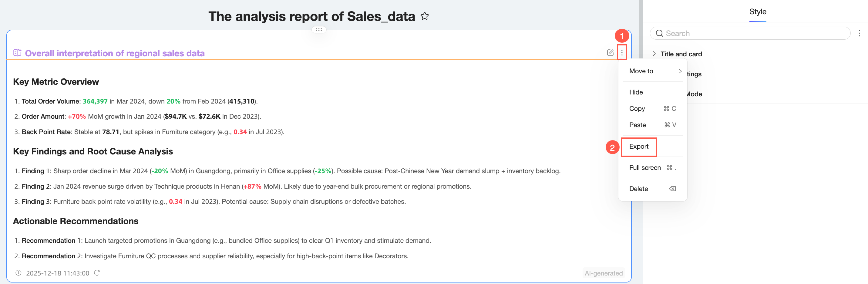Click the edit icon on the card header
868x284 pixels.
point(610,52)
